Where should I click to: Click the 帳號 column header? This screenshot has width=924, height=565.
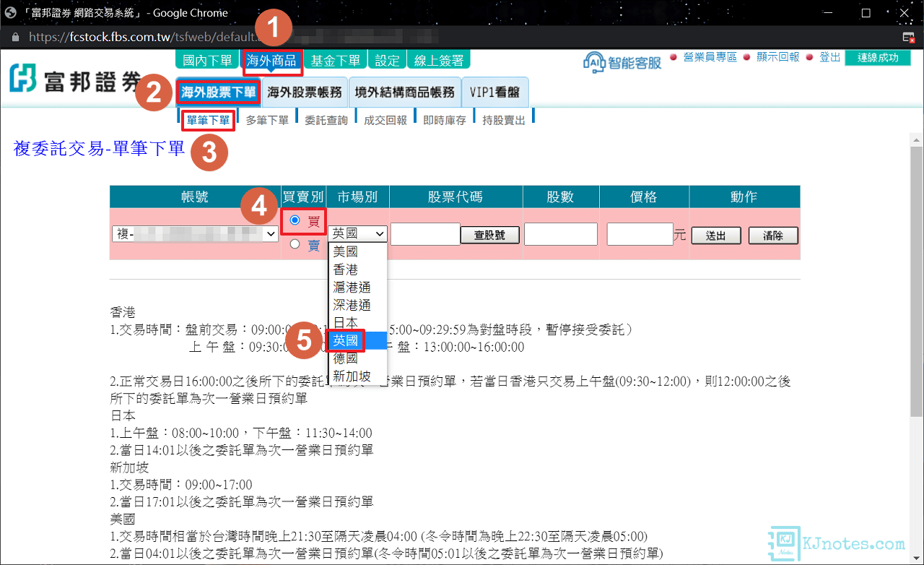(x=195, y=197)
